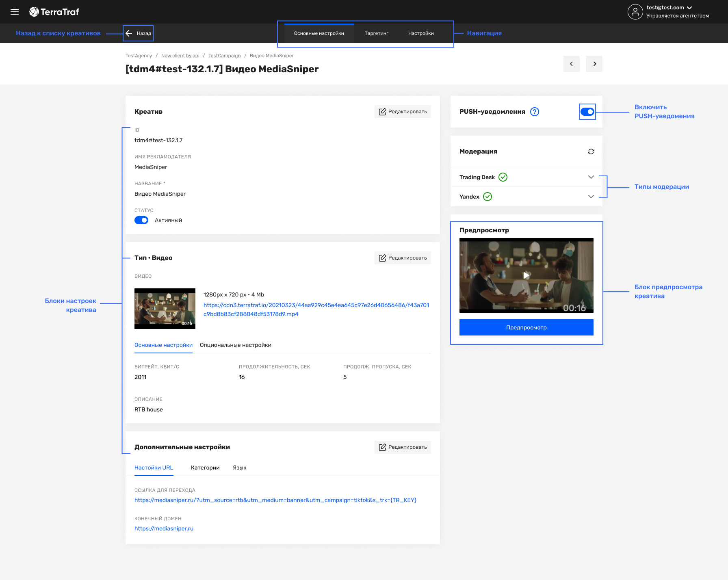The height and width of the screenshot is (580, 728).
Task: Click bitrate value 2011
Action: (x=141, y=377)
